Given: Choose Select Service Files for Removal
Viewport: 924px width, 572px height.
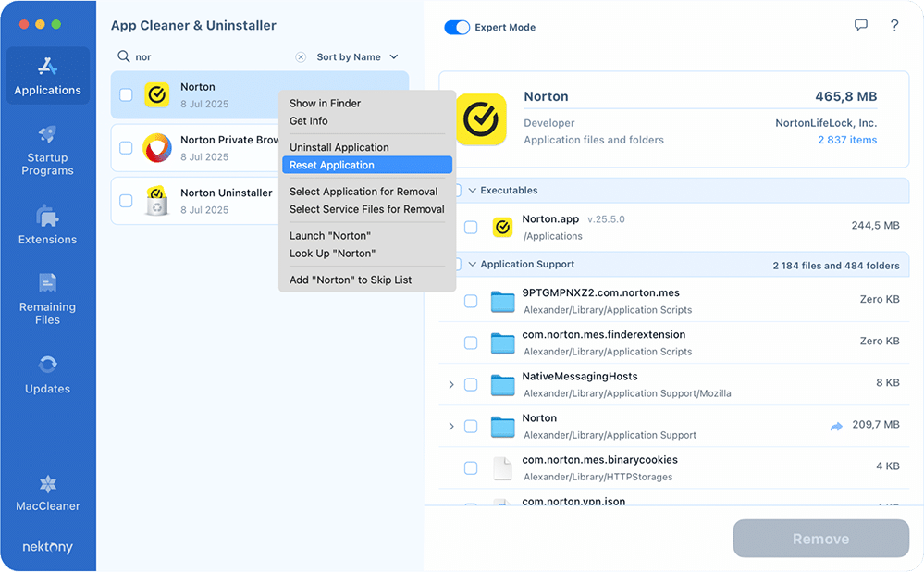Looking at the screenshot, I should 367,209.
